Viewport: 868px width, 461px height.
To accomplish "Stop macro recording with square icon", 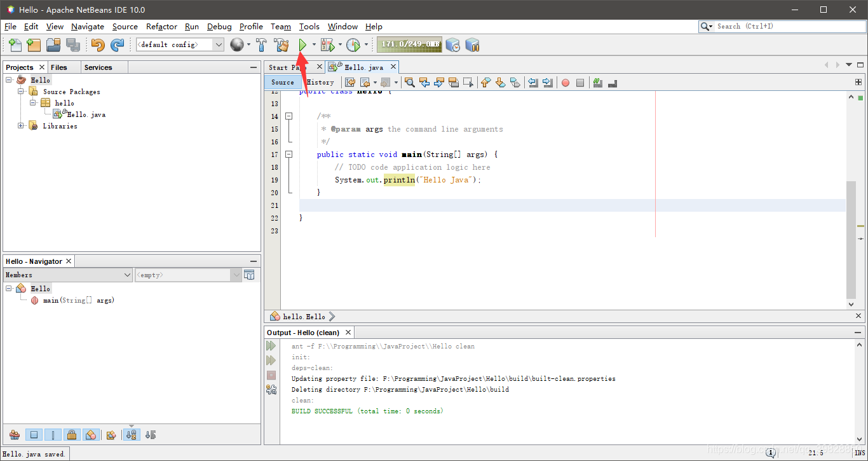I will coord(580,83).
